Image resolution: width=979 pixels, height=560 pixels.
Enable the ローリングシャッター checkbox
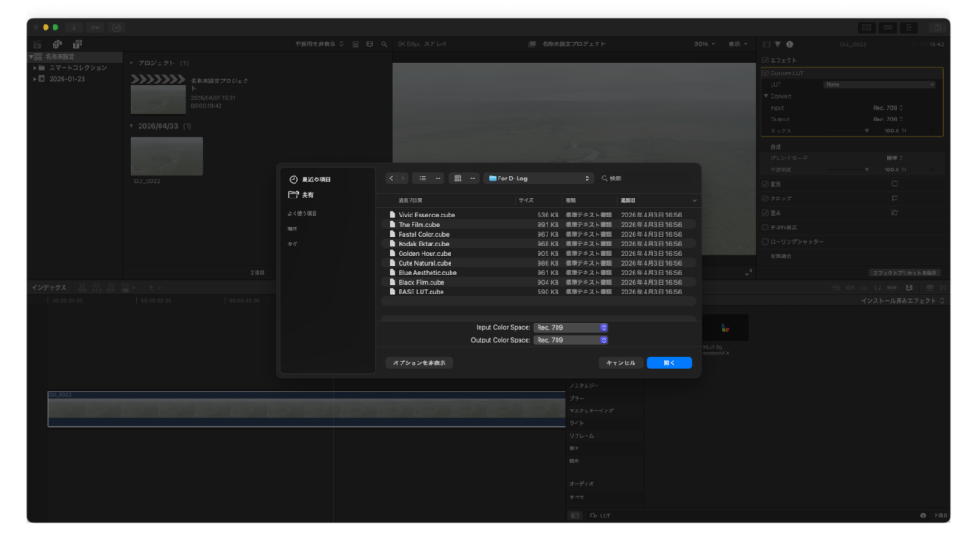[x=765, y=242]
